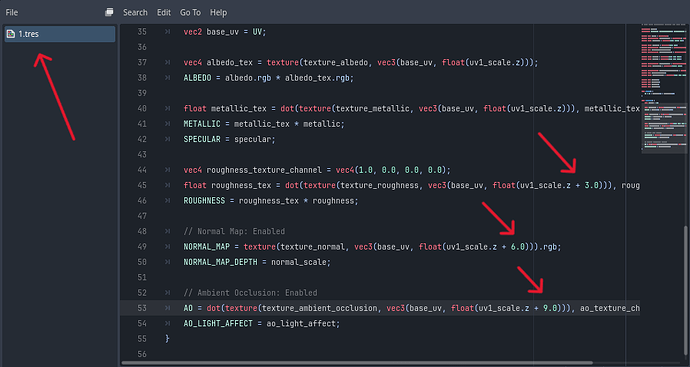The width and height of the screenshot is (690, 367).
Task: Click 'texture_metallic' on line 40
Action: point(373,108)
